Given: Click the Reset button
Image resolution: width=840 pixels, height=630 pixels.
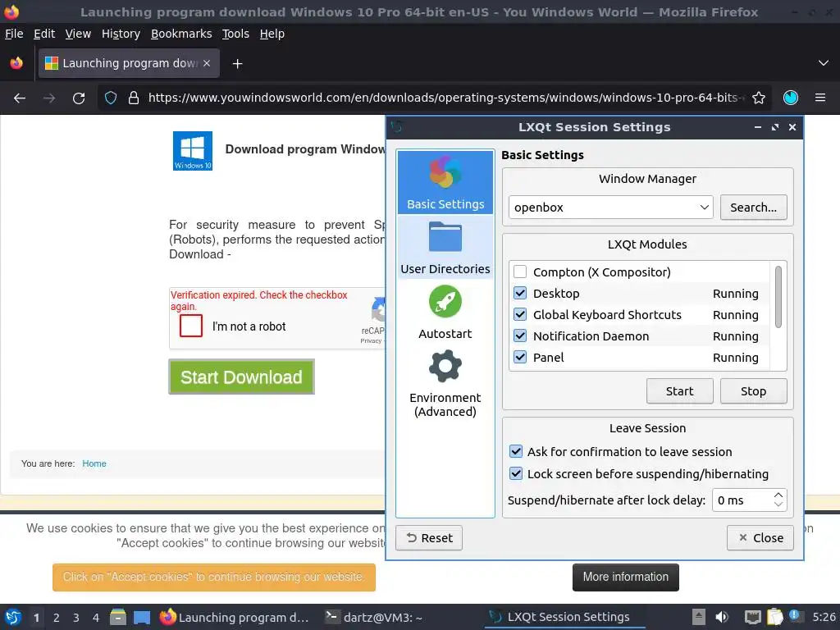Looking at the screenshot, I should [x=429, y=538].
